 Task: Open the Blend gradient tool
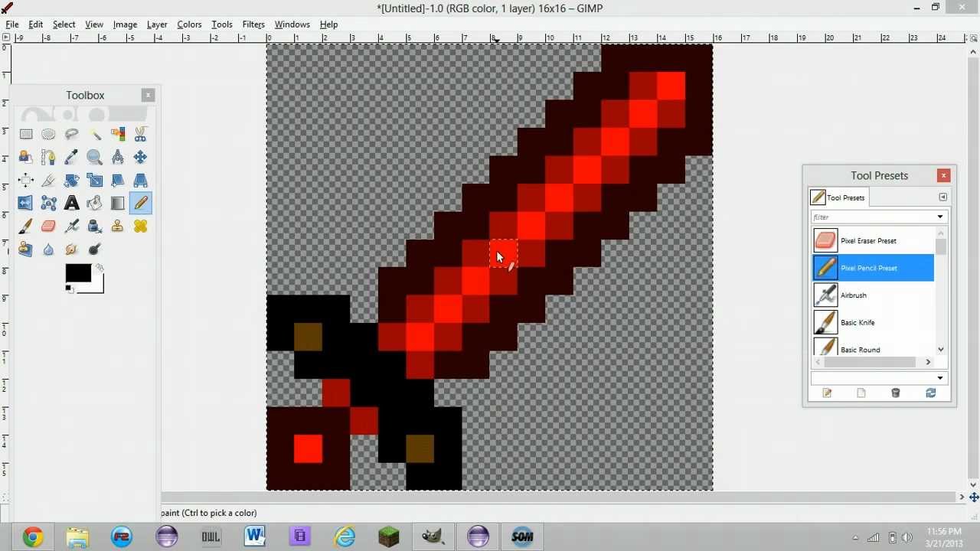[x=118, y=203]
